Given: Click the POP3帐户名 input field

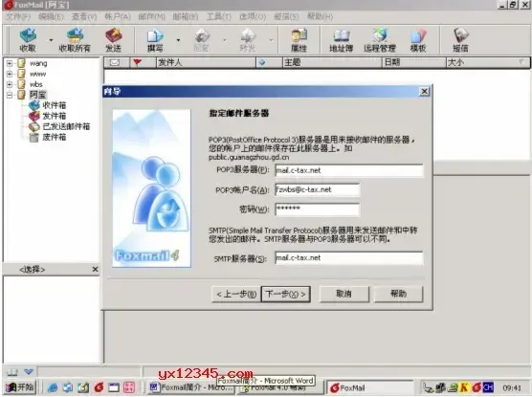Looking at the screenshot, I should 318,189.
